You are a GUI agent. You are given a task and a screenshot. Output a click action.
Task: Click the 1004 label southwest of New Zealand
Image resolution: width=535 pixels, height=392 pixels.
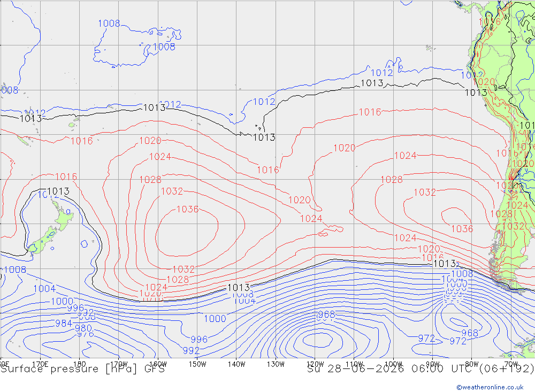point(44,289)
